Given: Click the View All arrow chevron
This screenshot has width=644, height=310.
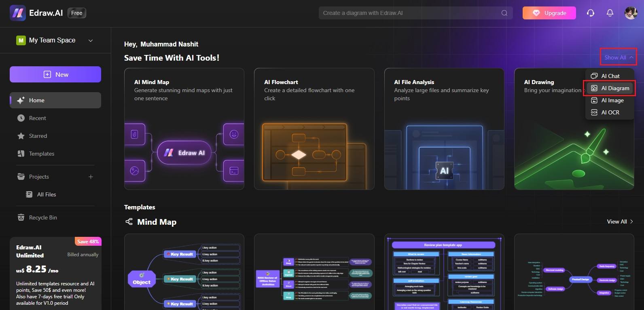Looking at the screenshot, I should [631, 221].
